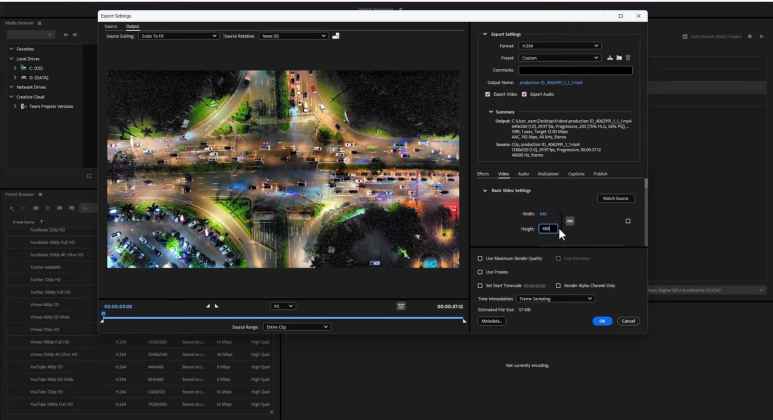773x420 pixels.
Task: Click the Set In Point marker icon
Action: pos(208,306)
